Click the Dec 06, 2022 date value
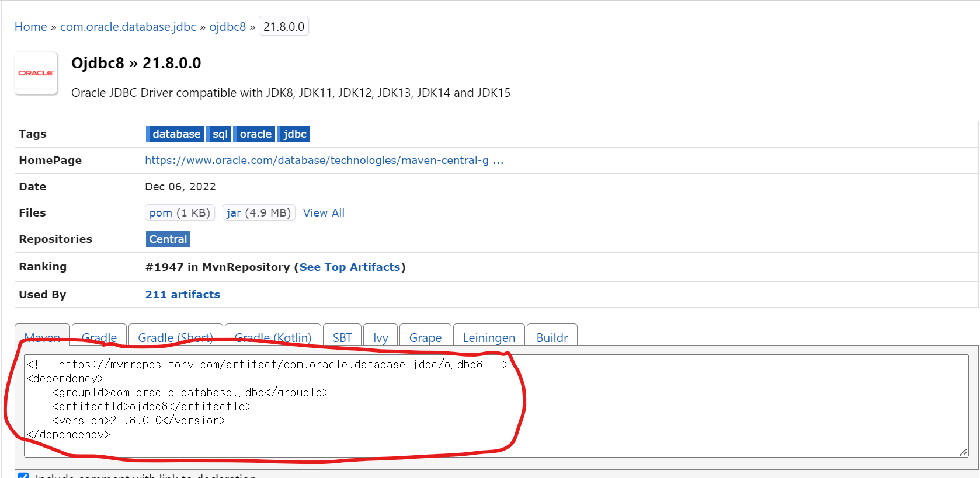Viewport: 980px width, 478px height. coord(180,187)
